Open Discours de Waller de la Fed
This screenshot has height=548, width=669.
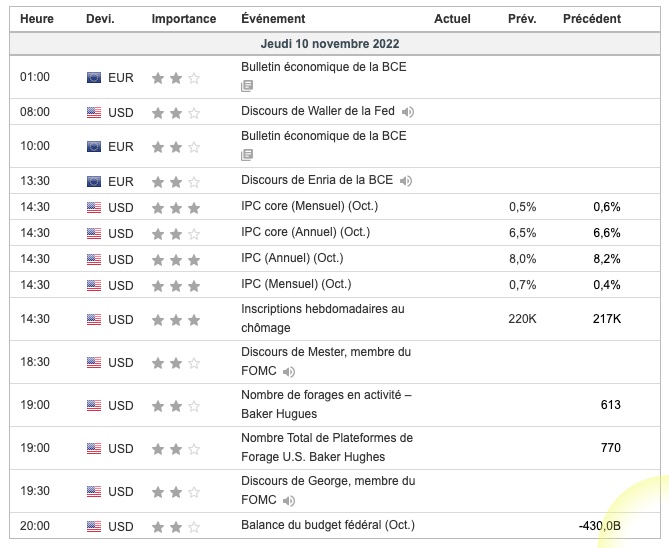(319, 111)
